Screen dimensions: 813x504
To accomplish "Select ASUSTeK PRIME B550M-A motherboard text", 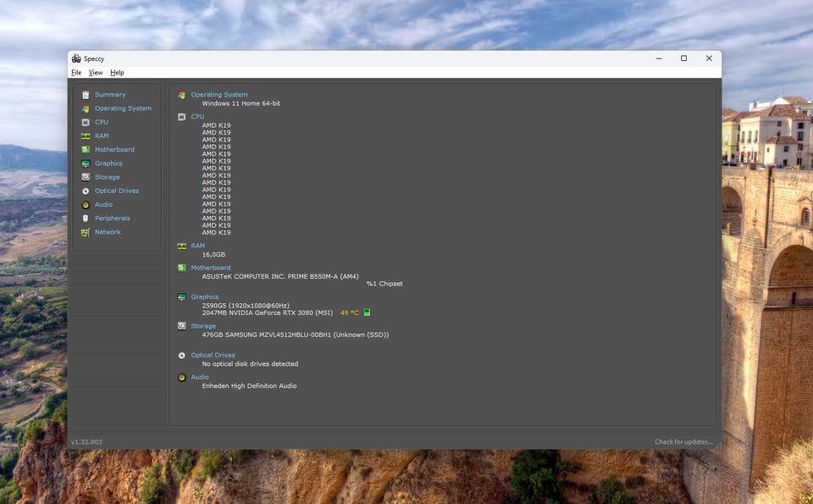I will pyautogui.click(x=280, y=276).
